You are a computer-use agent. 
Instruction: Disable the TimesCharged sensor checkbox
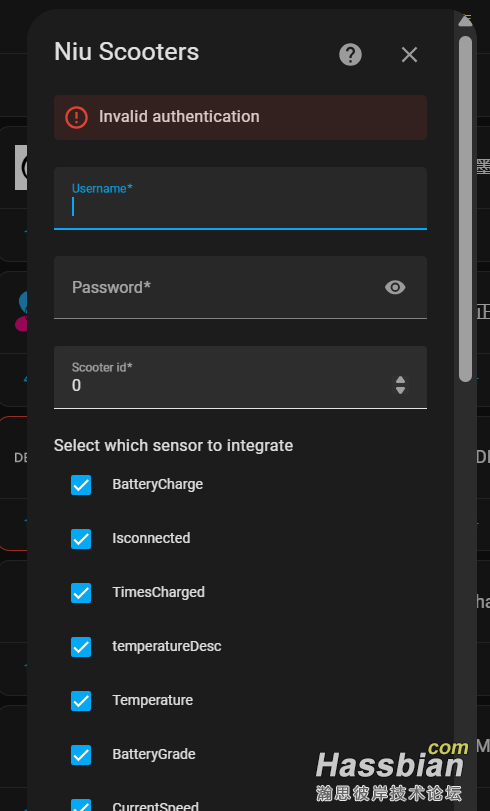(x=81, y=593)
